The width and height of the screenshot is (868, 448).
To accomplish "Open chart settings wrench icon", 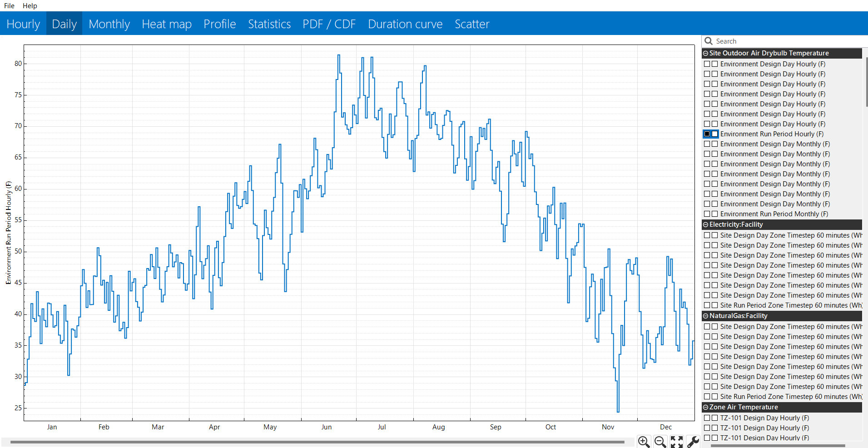I will [693, 442].
